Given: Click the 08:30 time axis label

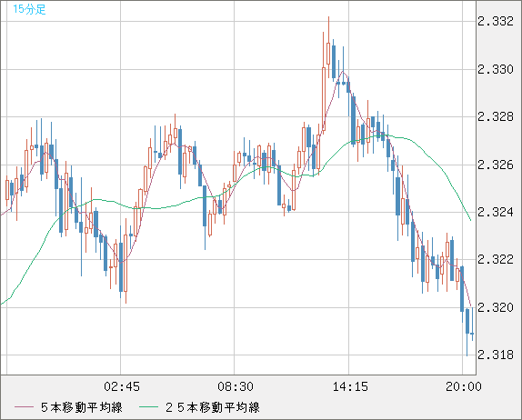Looking at the screenshot, I should coord(236,386).
